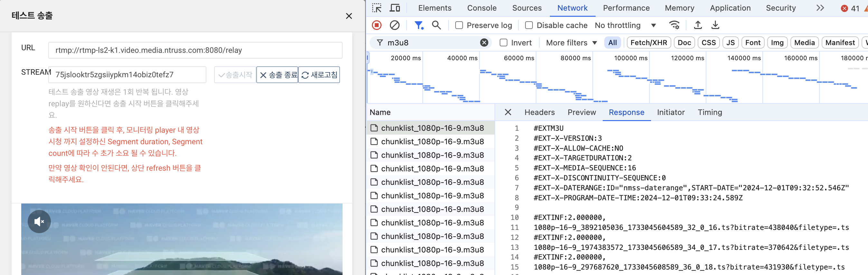868x275 pixels.
Task: Click the Name column header
Action: [x=430, y=112]
